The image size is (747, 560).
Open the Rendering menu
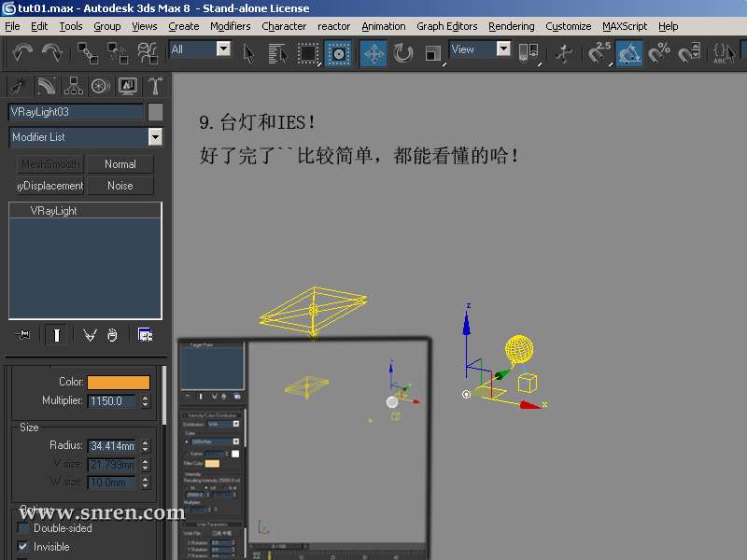pyautogui.click(x=511, y=26)
